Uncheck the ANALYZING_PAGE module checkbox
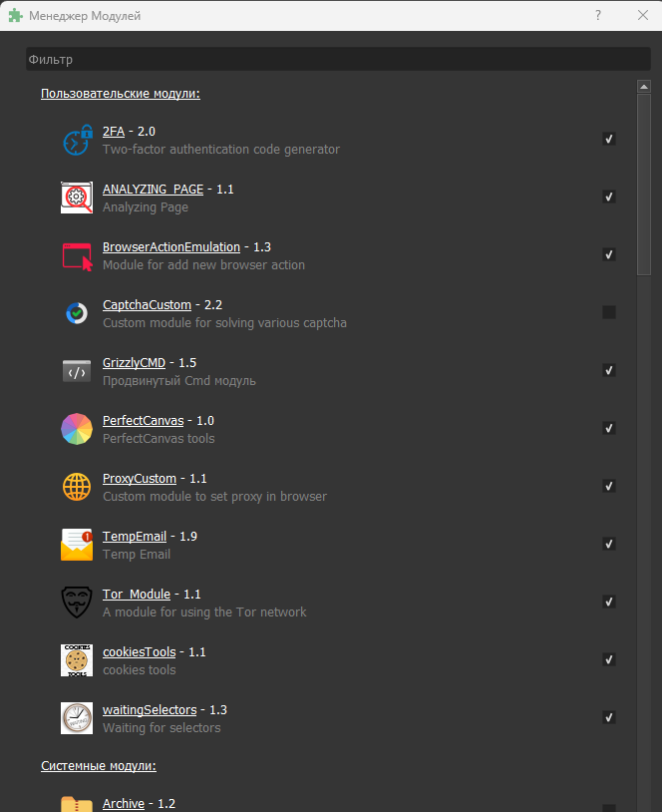This screenshot has width=662, height=812. pos(609,197)
